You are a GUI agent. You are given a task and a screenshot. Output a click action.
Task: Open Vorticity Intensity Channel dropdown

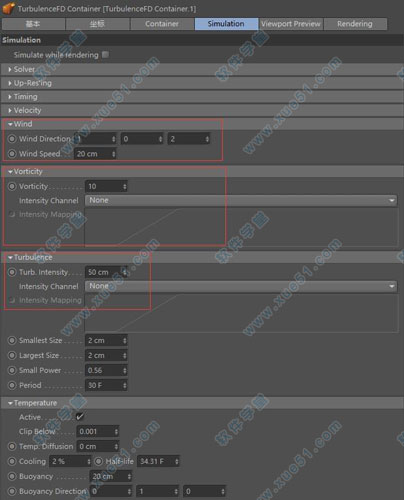coord(241,200)
